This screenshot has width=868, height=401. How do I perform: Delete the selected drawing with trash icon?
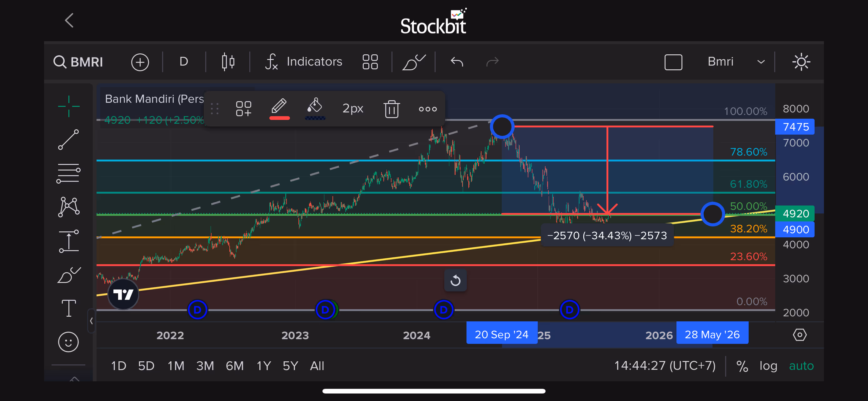pos(391,109)
